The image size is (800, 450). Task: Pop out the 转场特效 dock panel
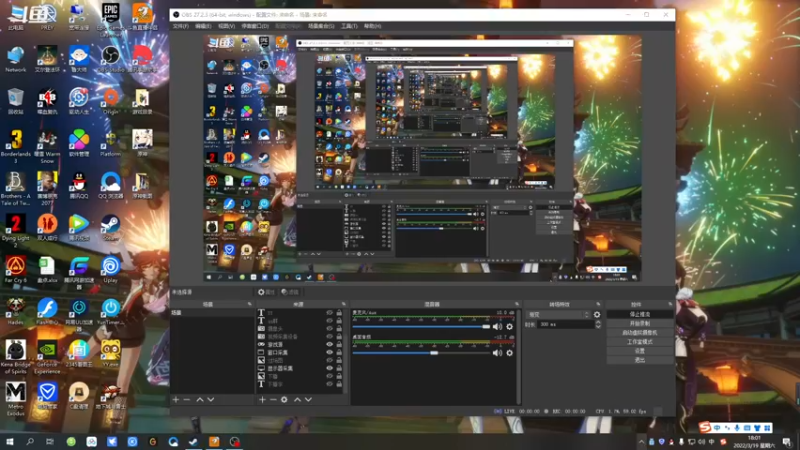(598, 304)
